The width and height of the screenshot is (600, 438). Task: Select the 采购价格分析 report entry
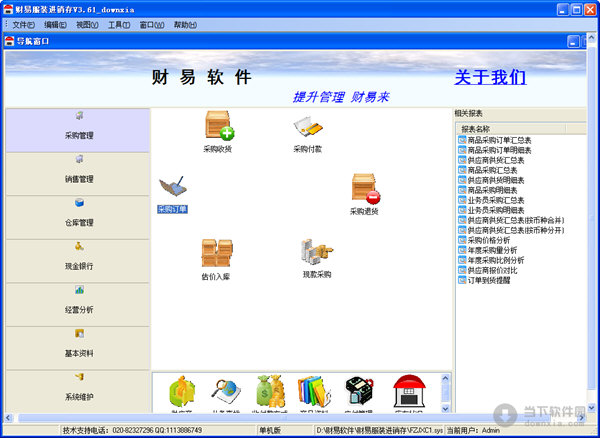click(495, 240)
